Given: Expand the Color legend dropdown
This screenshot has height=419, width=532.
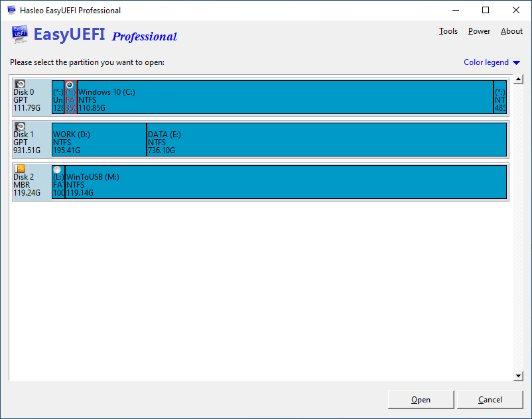Looking at the screenshot, I should coord(492,62).
